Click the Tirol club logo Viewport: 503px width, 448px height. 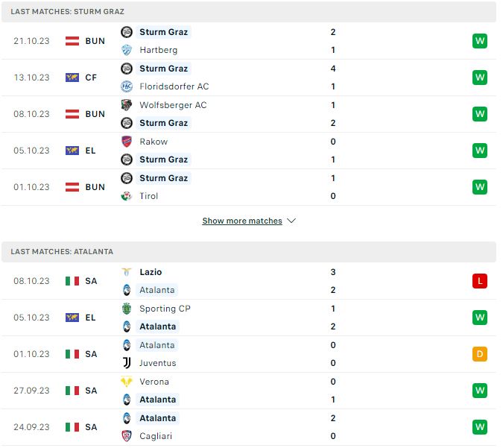tap(127, 196)
